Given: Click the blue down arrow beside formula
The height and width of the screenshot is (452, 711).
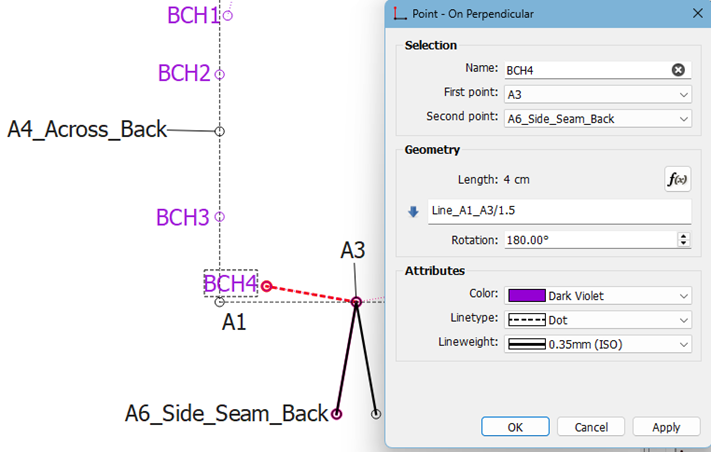Looking at the screenshot, I should (x=413, y=211).
